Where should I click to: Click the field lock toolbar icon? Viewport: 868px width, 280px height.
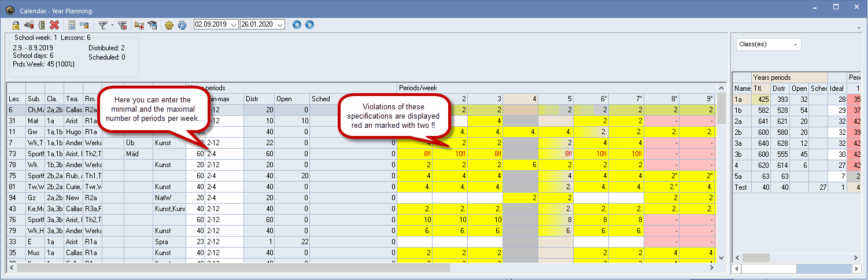point(84,25)
